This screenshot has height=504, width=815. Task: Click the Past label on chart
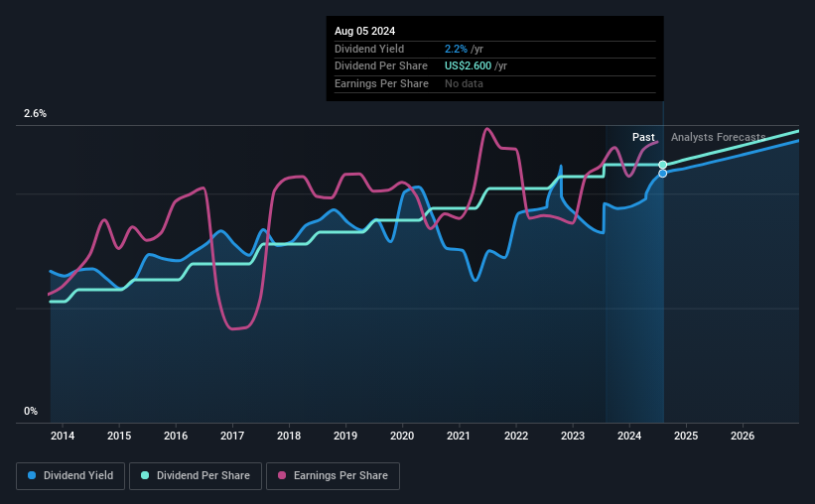coord(643,137)
